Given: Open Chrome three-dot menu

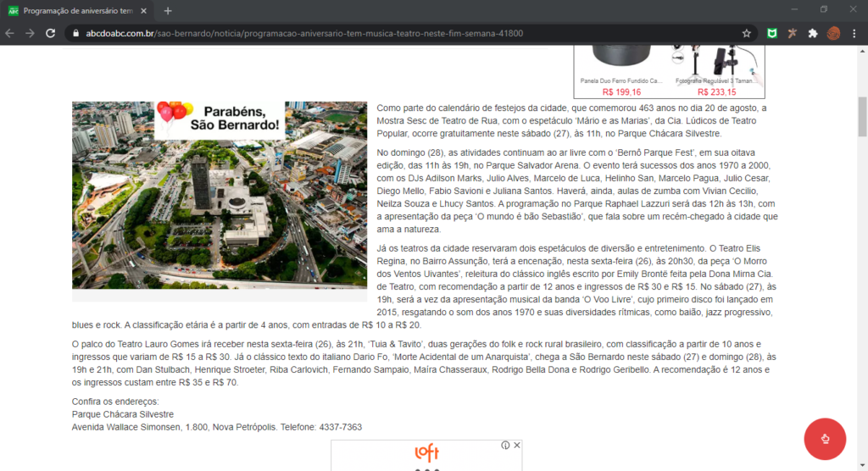Looking at the screenshot, I should tap(854, 33).
